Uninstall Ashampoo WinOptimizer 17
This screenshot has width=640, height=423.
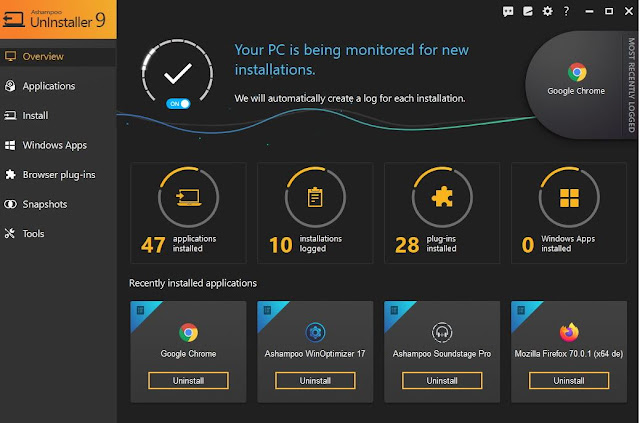pyautogui.click(x=315, y=381)
